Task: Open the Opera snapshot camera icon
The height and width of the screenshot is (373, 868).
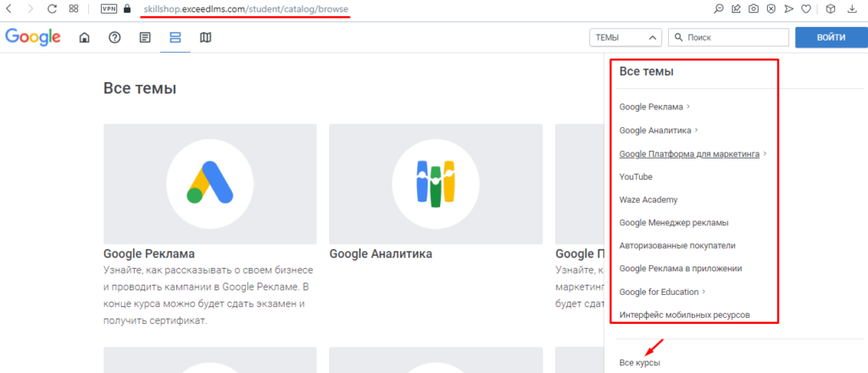Action: point(754,9)
